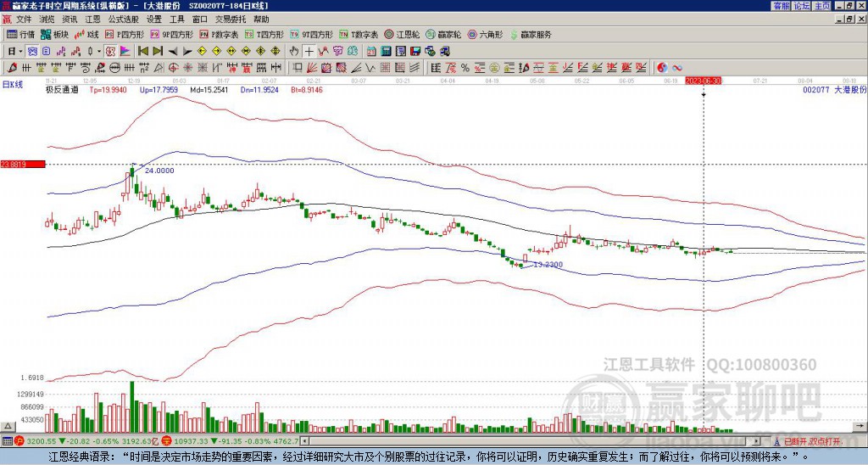Click the 论坛 link in title bar
This screenshot has height=465, width=868.
(x=801, y=6)
